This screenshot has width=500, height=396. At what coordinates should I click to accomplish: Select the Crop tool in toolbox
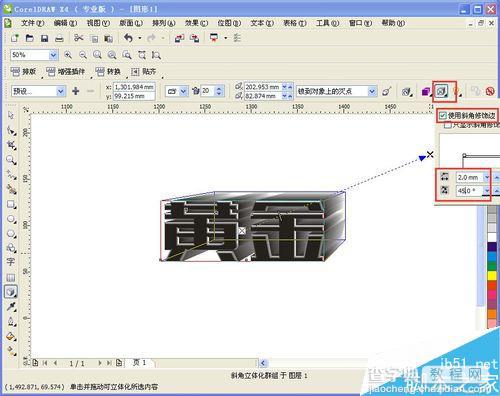pos(11,145)
